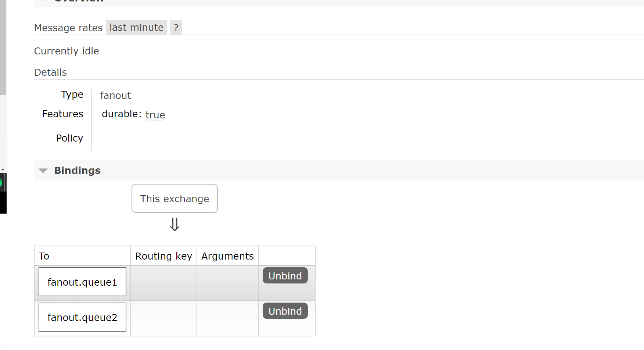Image resolution: width=644 pixels, height=350 pixels.
Task: Click the small scrollbar down arrow at left edge
Action: pos(3,170)
